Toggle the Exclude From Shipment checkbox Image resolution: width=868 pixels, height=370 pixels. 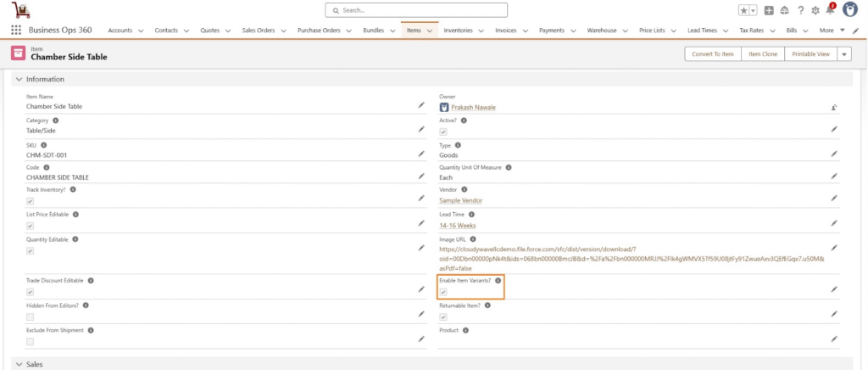(x=31, y=341)
